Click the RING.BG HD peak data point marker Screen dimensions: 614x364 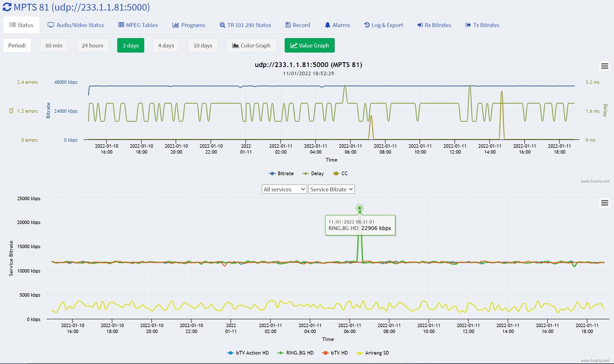point(360,208)
